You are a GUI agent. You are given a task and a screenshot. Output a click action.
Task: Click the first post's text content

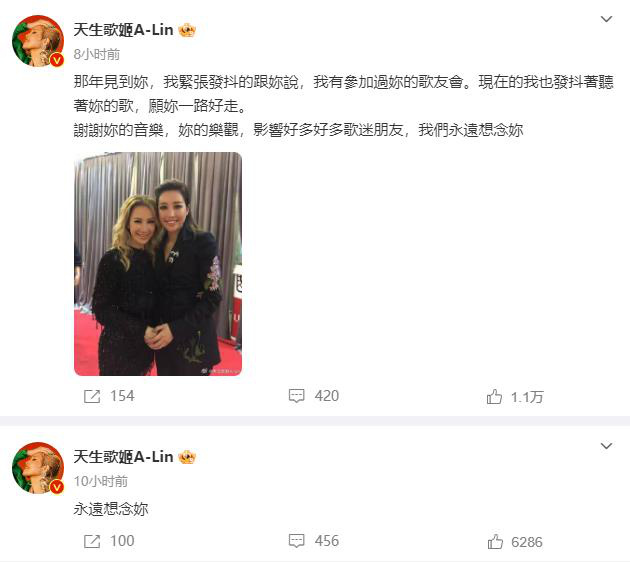pyautogui.click(x=344, y=106)
